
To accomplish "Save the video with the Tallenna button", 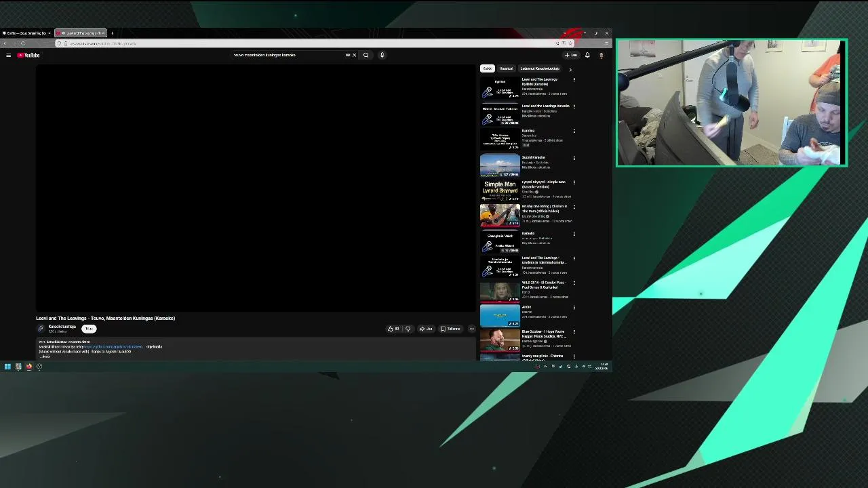I will pos(450,329).
